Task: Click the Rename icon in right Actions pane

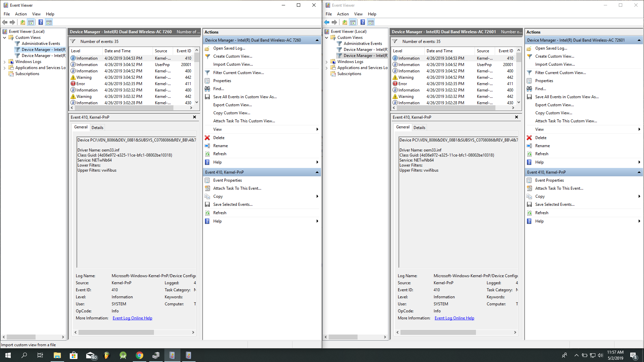Action: 529,146
